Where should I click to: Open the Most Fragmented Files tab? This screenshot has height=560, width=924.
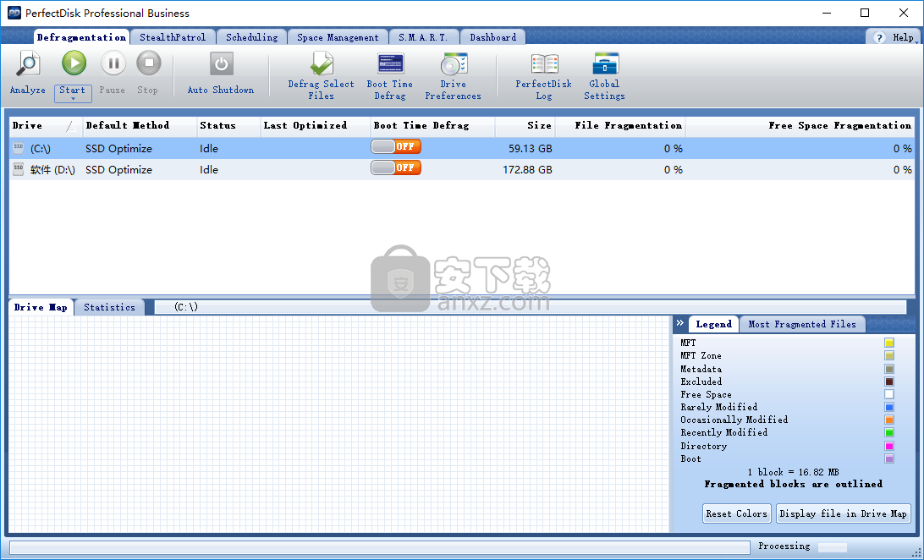click(802, 325)
